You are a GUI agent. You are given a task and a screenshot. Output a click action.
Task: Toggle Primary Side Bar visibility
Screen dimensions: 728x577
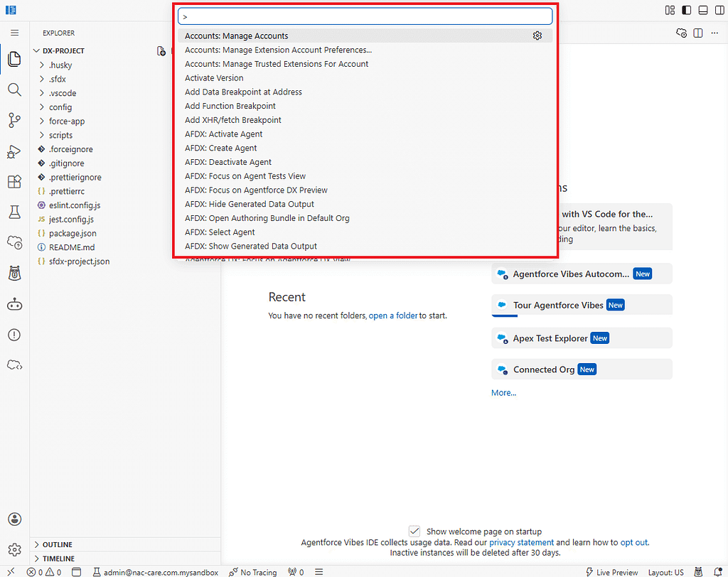pos(686,10)
